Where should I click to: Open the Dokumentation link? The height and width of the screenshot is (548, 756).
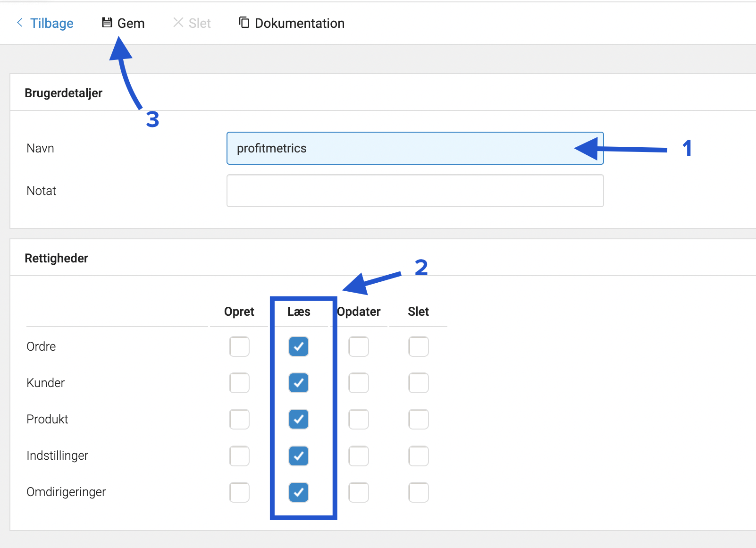pos(292,23)
